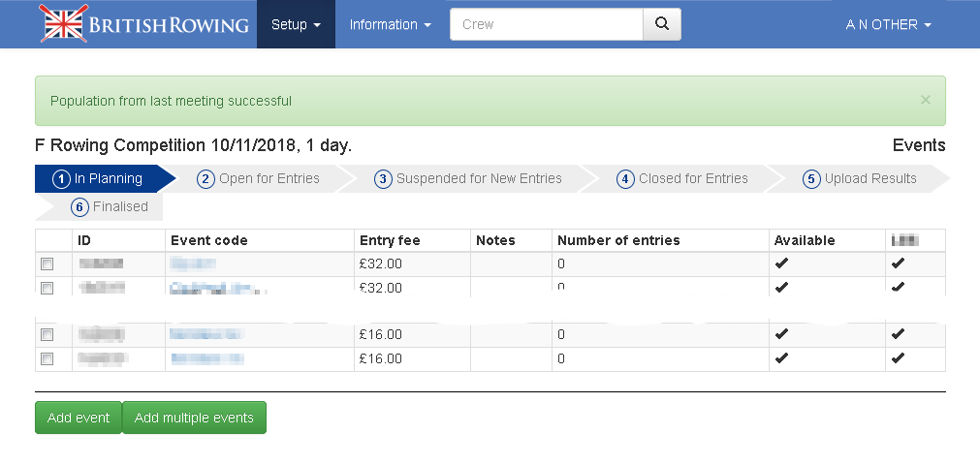Select the Suspended for New Entries stage
The height and width of the screenshot is (465, 980).
[468, 178]
